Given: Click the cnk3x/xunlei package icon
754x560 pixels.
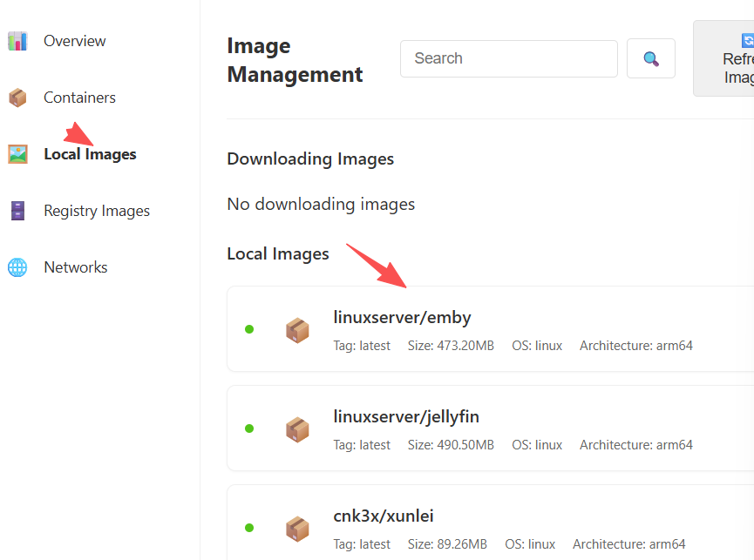Looking at the screenshot, I should click(x=297, y=529).
